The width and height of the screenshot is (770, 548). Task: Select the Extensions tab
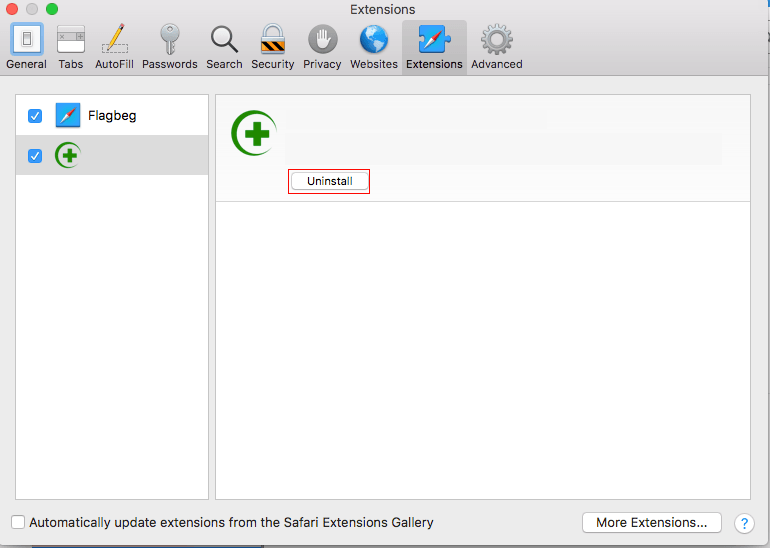434,47
